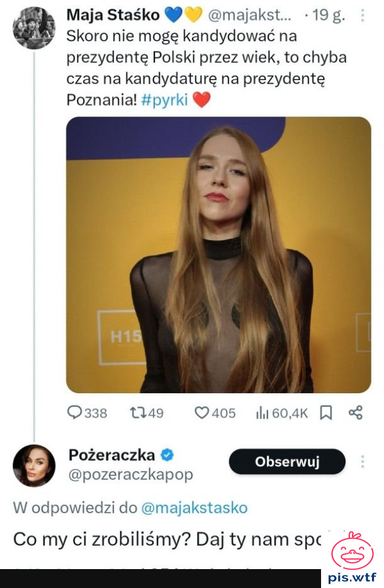
Task: Open Pożeraczka's round profile avatar
Action: (x=34, y=466)
